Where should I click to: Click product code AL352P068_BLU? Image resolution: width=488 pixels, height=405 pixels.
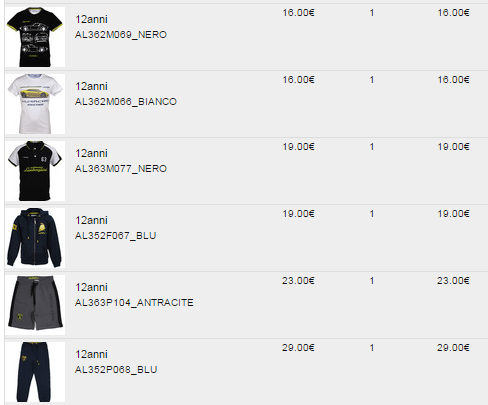[x=116, y=370]
